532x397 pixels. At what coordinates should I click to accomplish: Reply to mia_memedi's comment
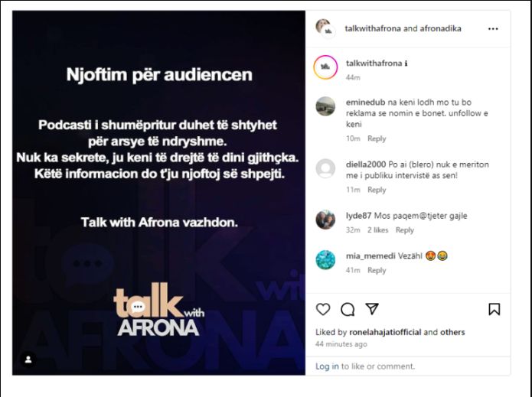click(377, 271)
